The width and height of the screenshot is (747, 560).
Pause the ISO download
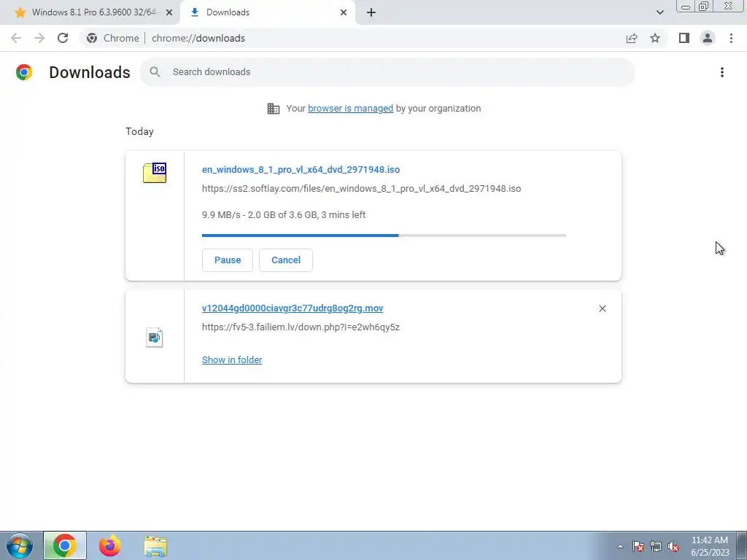(228, 260)
